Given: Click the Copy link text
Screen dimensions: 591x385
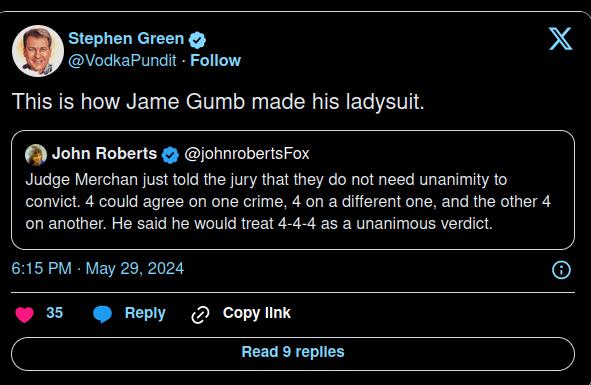Looking at the screenshot, I should pyautogui.click(x=257, y=313).
